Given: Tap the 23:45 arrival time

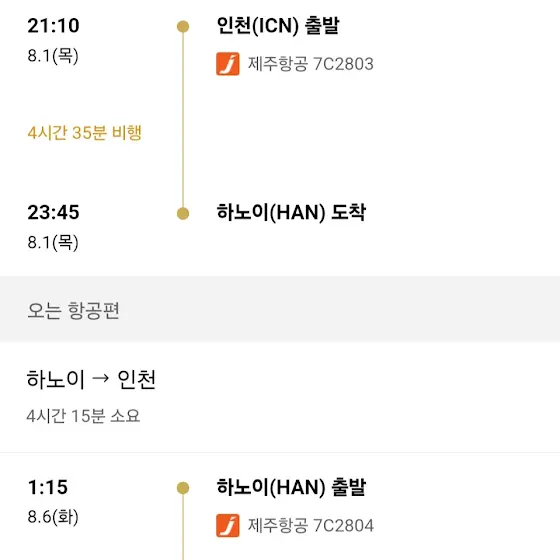Looking at the screenshot, I should tap(53, 212).
